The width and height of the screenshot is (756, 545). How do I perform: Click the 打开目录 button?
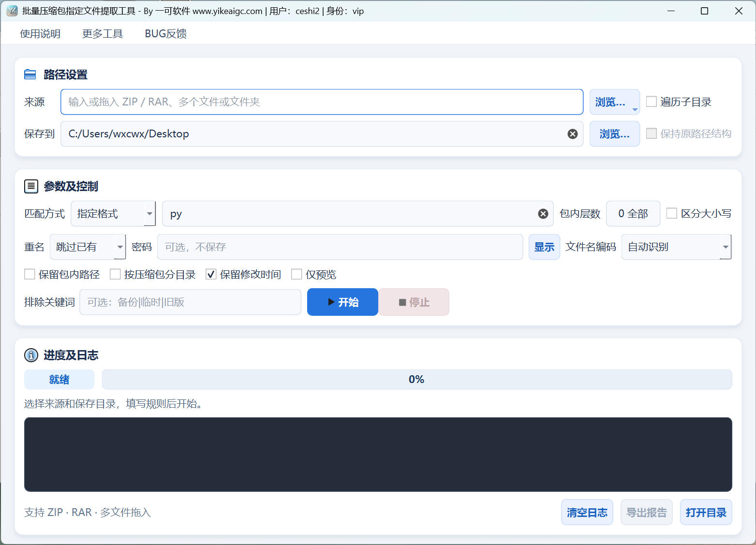click(706, 513)
